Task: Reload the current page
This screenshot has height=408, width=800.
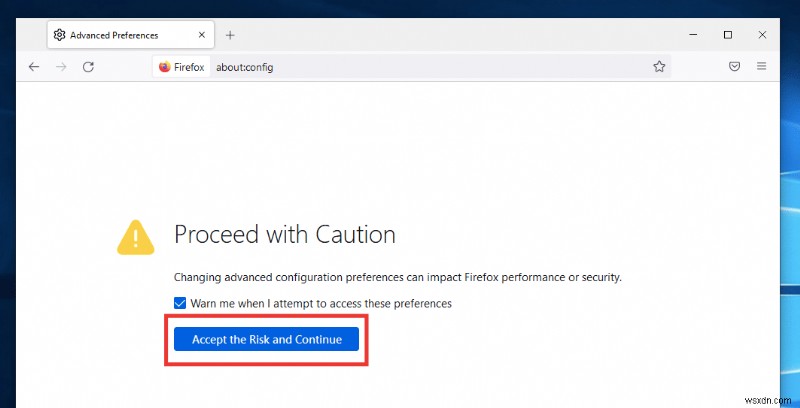Action: (88, 67)
